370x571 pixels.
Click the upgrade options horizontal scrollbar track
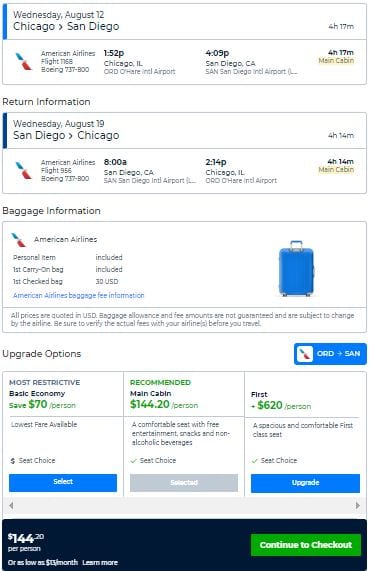coord(184,505)
